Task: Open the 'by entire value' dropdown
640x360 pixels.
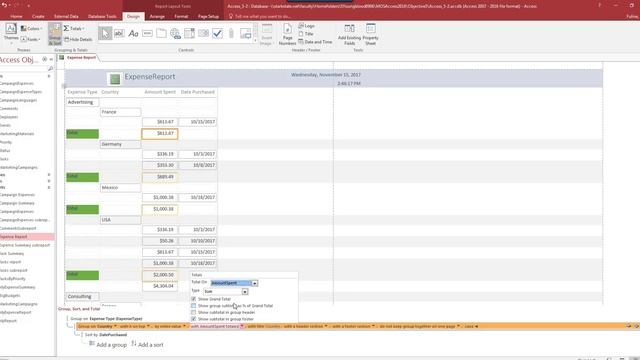Action: tap(184, 326)
